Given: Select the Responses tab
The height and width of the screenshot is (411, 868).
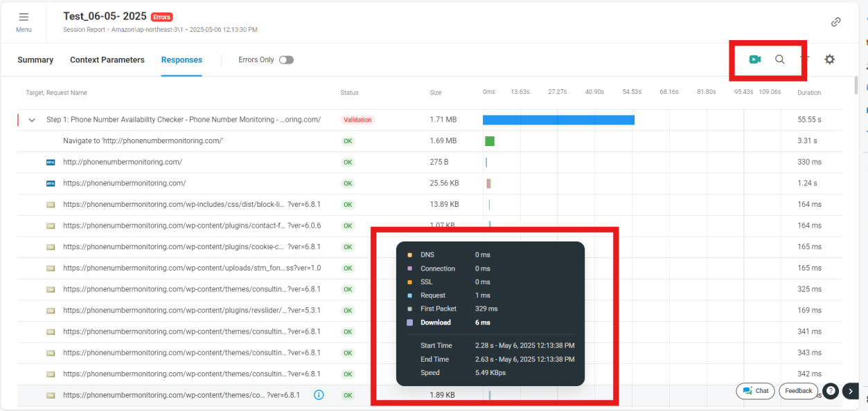Looking at the screenshot, I should 181,60.
